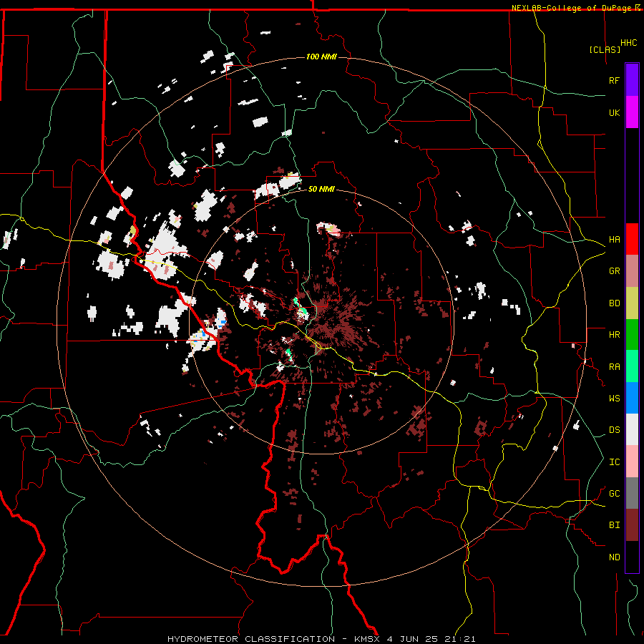Image resolution: width=644 pixels, height=644 pixels.
Task: Click the RA legend label
Action: coord(614,367)
